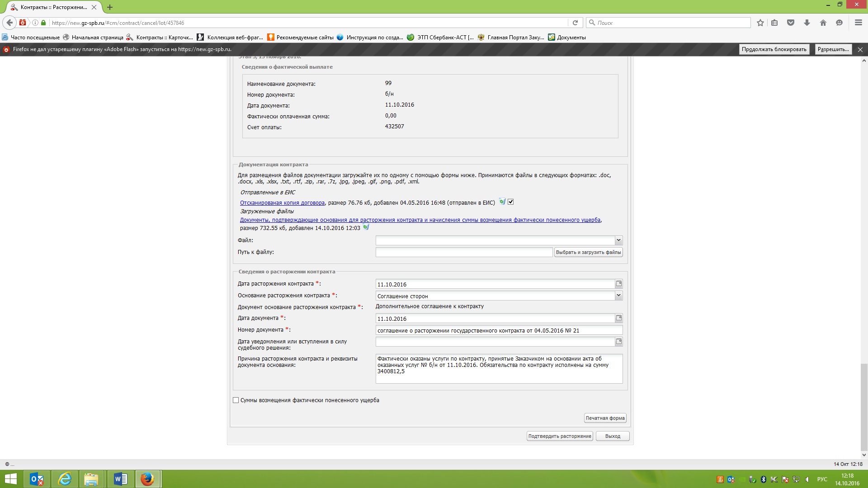The height and width of the screenshot is (488, 868).
Task: Open calendar picker for document date
Action: [x=618, y=318]
